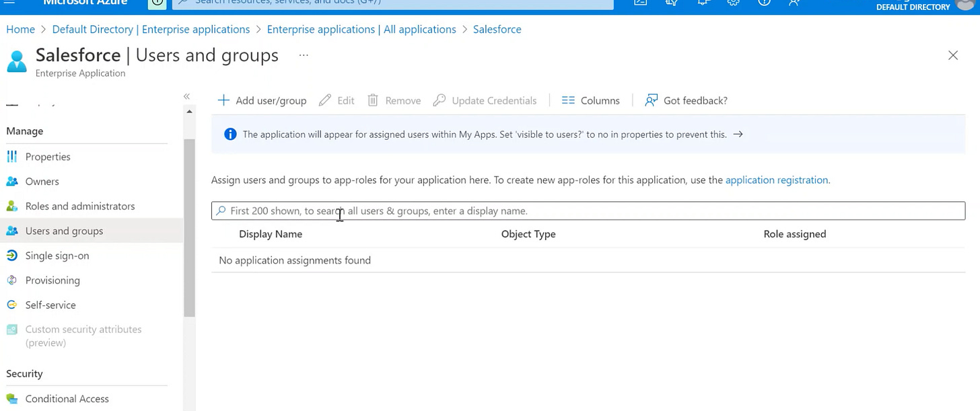Click the Self-service sidebar icon

click(x=12, y=305)
